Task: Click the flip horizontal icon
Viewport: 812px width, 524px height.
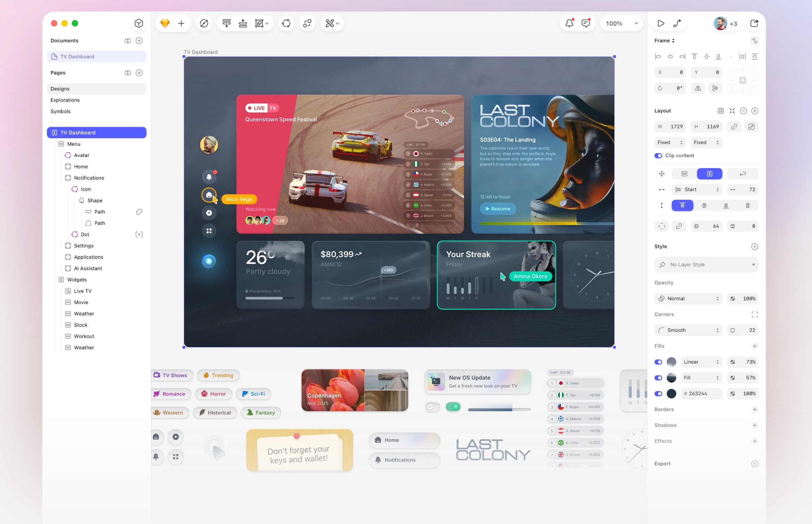Action: tap(698, 88)
